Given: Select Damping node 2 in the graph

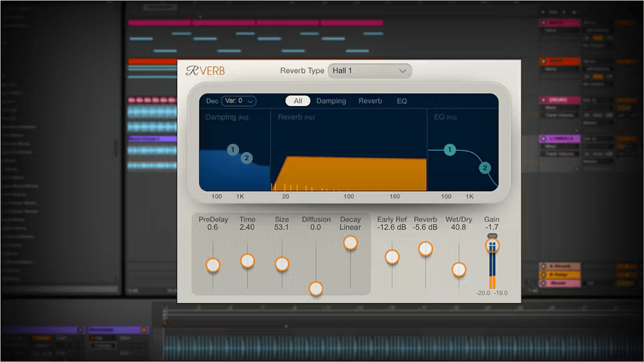Looking at the screenshot, I should [x=246, y=158].
